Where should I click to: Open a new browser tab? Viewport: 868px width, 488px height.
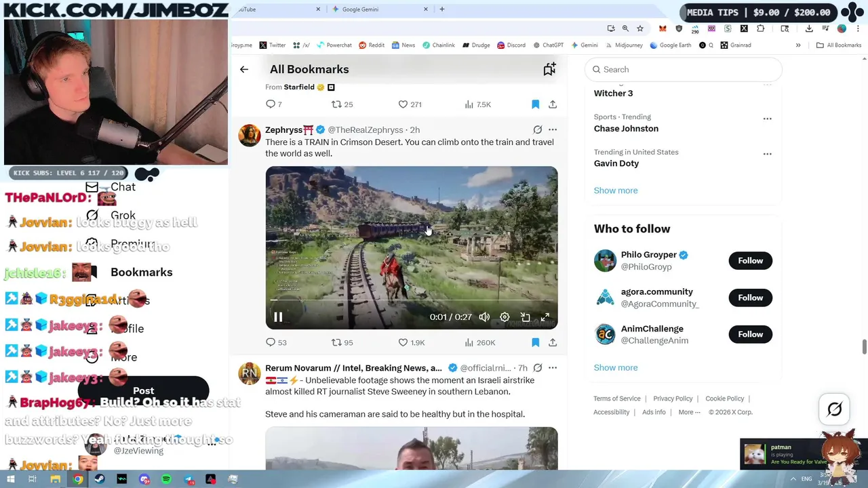[442, 9]
